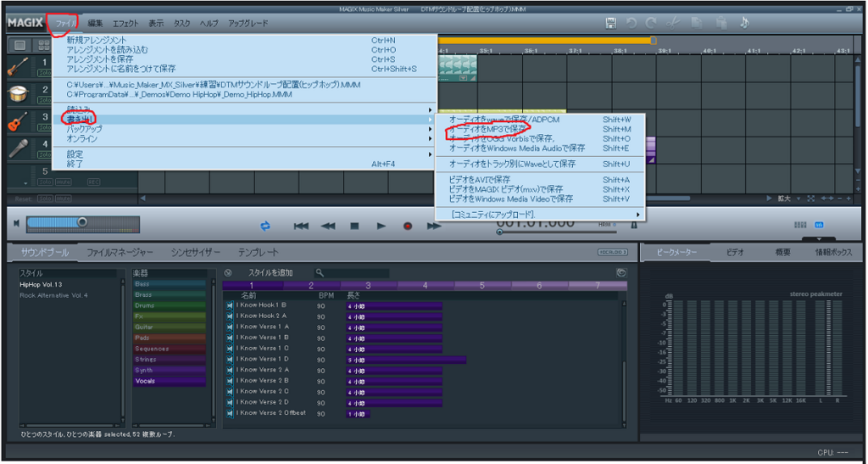The height and width of the screenshot is (464, 868).
Task: Click the skip-to-start transport button
Action: (301, 226)
